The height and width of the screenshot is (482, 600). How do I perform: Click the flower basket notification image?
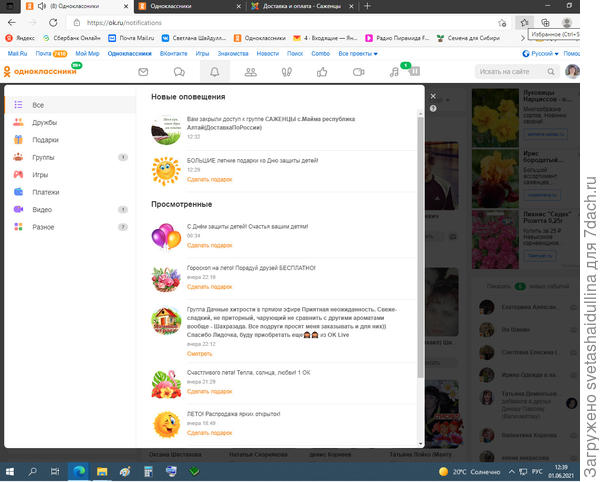pos(166,279)
